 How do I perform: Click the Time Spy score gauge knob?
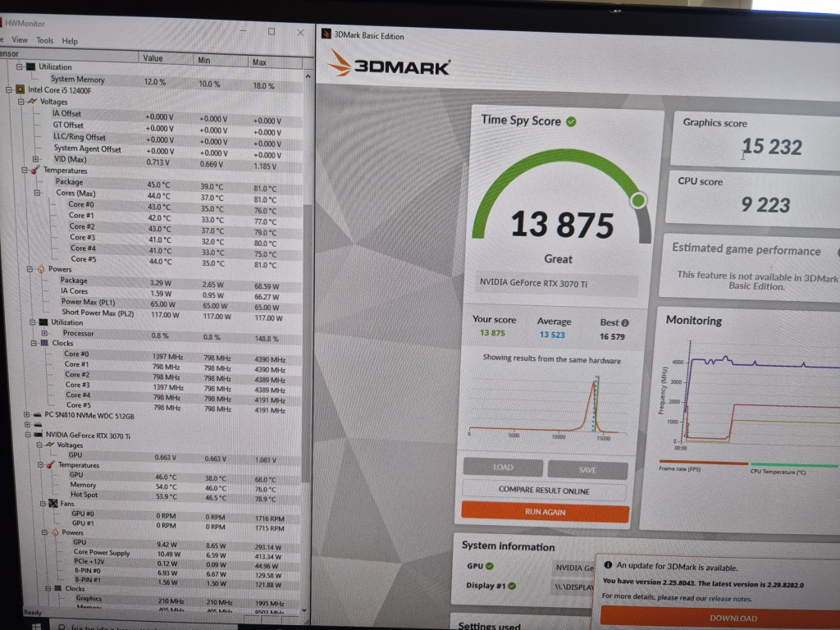click(638, 200)
